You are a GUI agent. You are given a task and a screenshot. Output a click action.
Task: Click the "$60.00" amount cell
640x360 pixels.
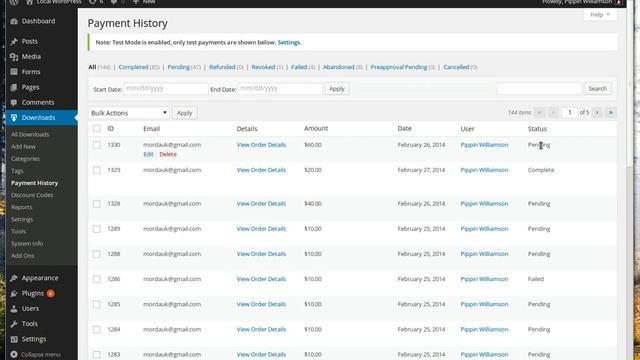click(x=313, y=145)
